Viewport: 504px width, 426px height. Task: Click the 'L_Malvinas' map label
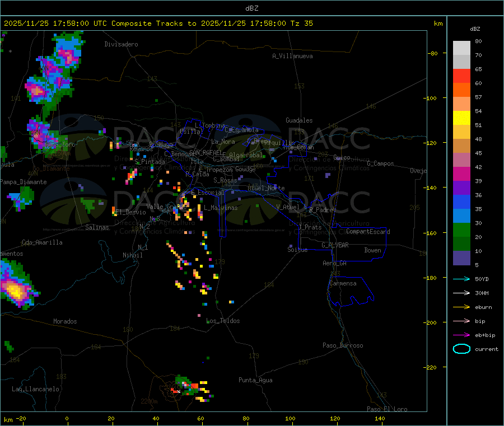coord(221,208)
